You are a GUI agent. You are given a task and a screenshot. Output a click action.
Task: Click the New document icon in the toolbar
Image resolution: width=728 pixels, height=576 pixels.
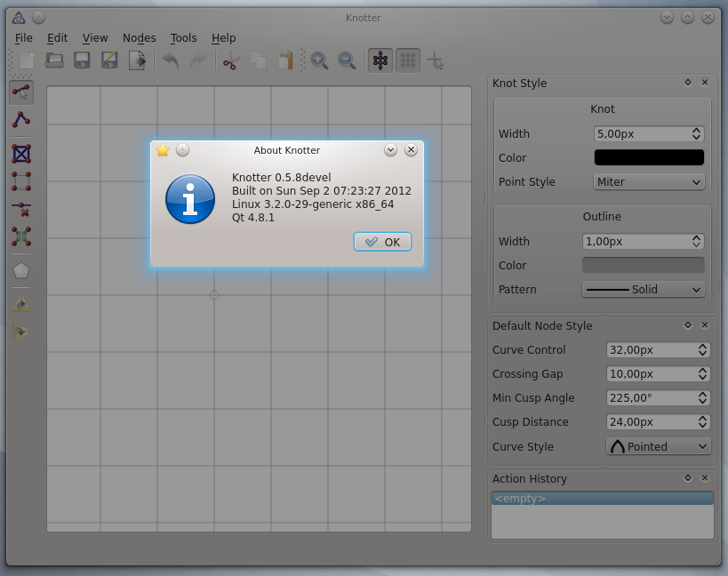coord(27,60)
